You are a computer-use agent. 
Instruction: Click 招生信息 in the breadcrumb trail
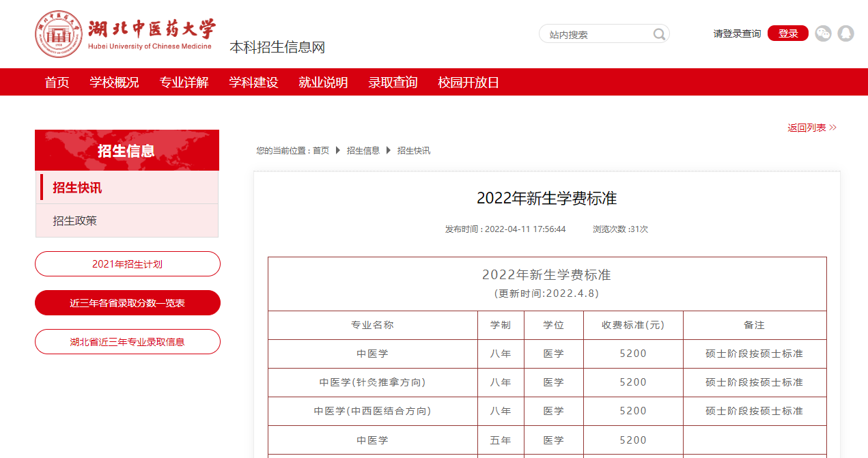pos(363,151)
